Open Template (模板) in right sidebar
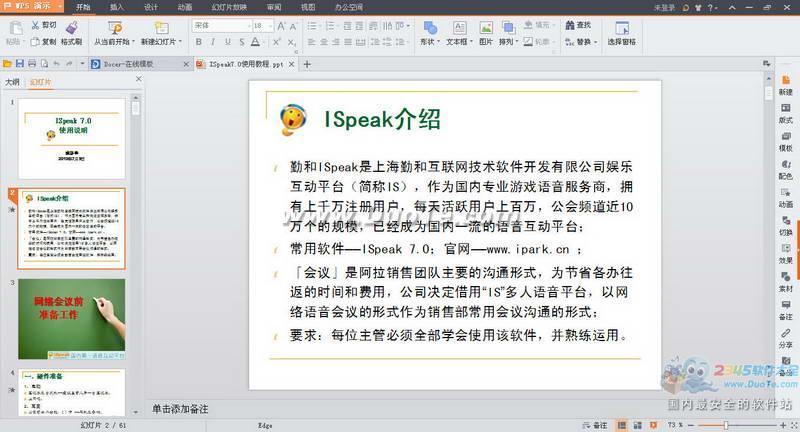 tap(786, 142)
